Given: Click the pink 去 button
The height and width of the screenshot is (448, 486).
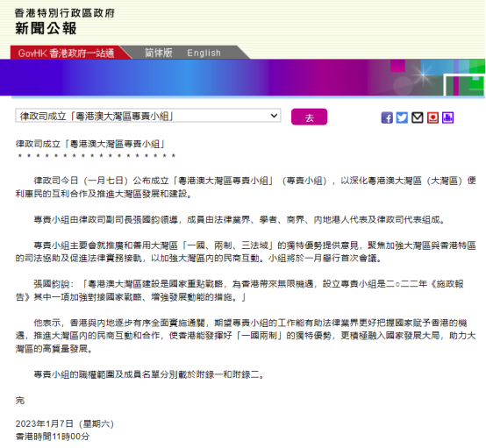Looking at the screenshot, I should click(309, 117).
